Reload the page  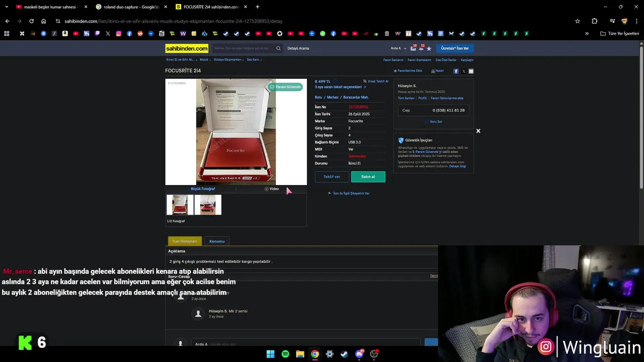pyautogui.click(x=31, y=21)
